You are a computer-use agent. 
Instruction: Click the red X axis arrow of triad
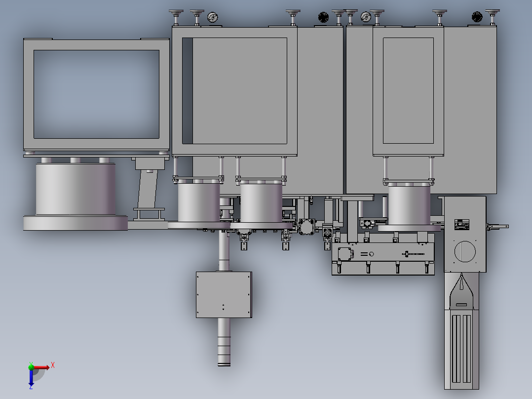pyautogui.click(x=41, y=367)
